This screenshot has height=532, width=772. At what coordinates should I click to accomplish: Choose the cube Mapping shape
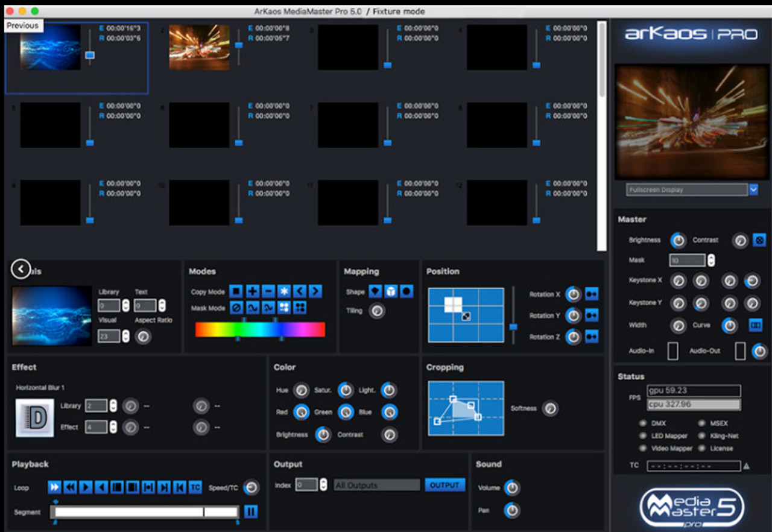[391, 291]
